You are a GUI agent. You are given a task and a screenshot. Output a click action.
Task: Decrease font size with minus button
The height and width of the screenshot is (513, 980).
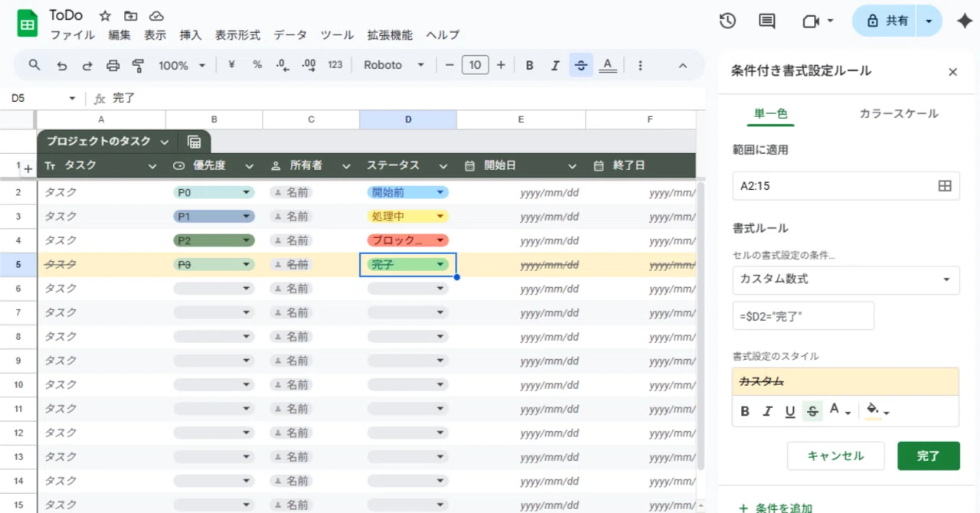coord(449,65)
